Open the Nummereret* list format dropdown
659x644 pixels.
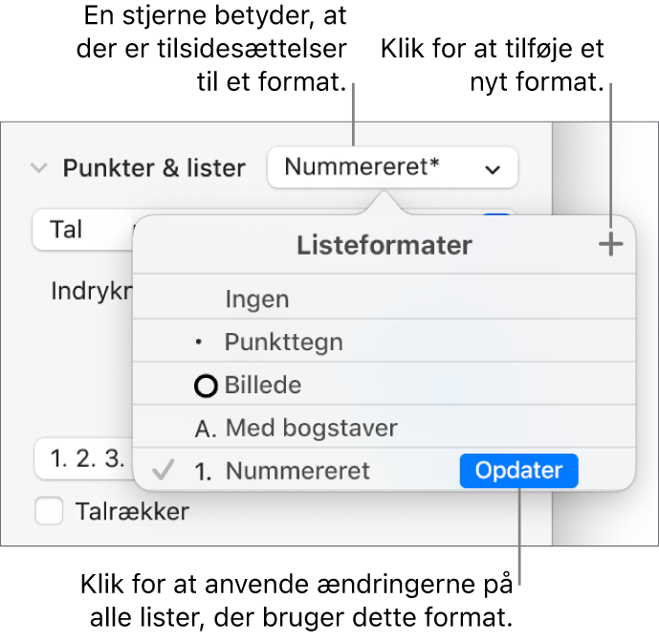pyautogui.click(x=392, y=167)
